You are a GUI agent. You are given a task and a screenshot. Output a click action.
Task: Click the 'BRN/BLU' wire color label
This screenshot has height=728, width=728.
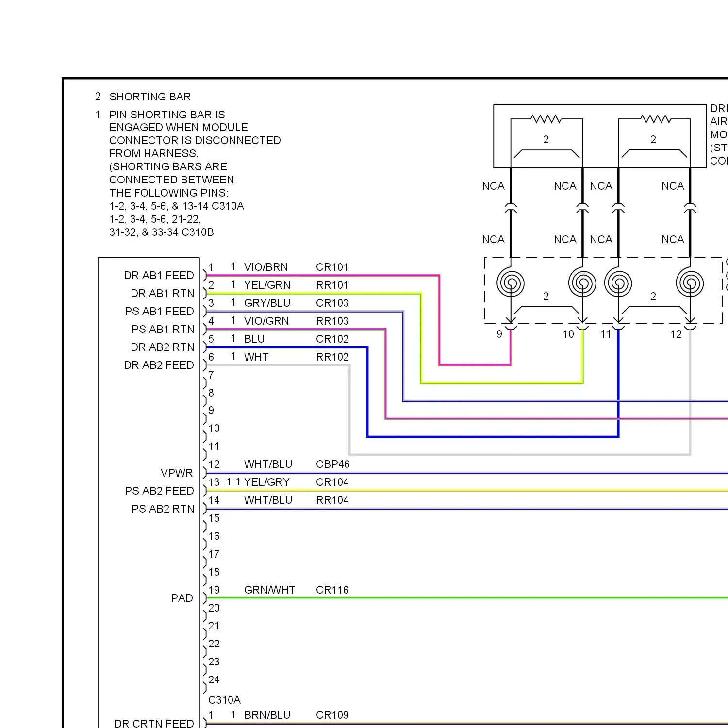click(x=267, y=715)
